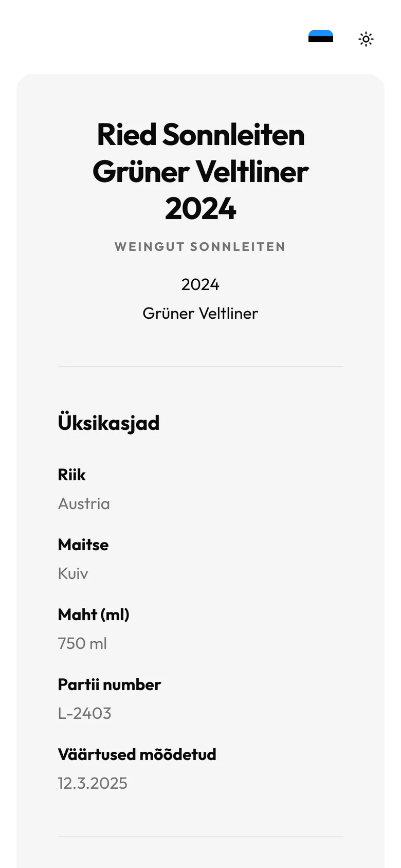The width and height of the screenshot is (401, 868).
Task: Click the Üksikasjad section heading
Action: [x=108, y=423]
